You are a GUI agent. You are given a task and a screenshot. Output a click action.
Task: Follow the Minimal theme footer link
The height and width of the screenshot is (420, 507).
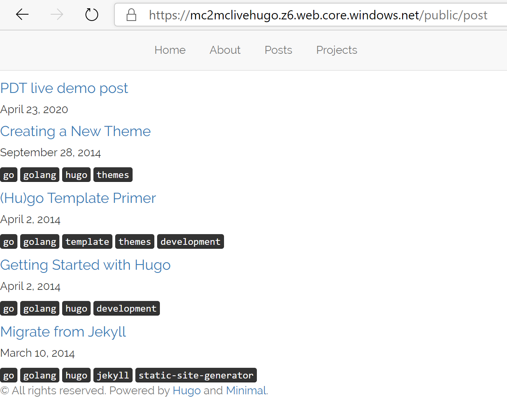(246, 391)
